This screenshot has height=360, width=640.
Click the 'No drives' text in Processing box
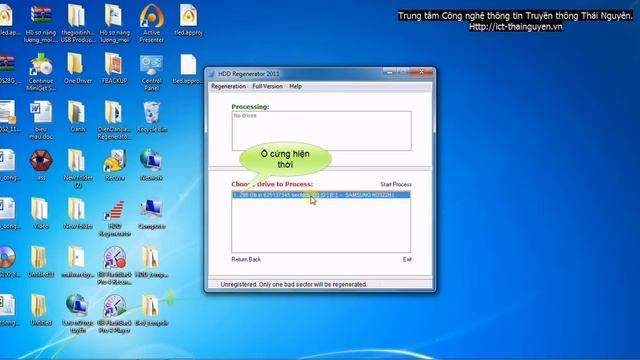point(245,116)
